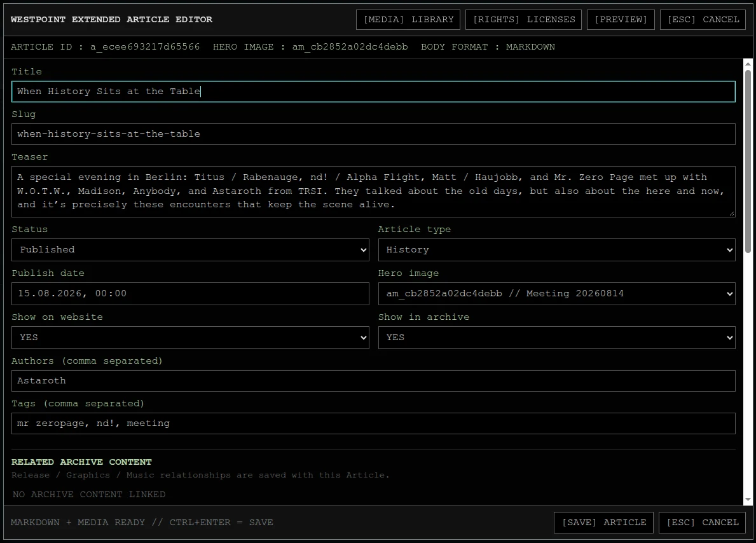Image resolution: width=756 pixels, height=543 pixels.
Task: Expand the Article type dropdown
Action: pyautogui.click(x=557, y=250)
